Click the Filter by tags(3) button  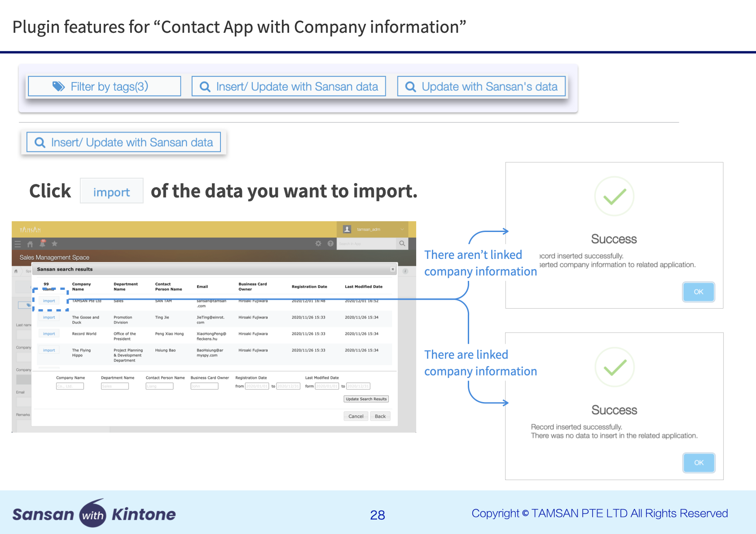click(x=105, y=87)
